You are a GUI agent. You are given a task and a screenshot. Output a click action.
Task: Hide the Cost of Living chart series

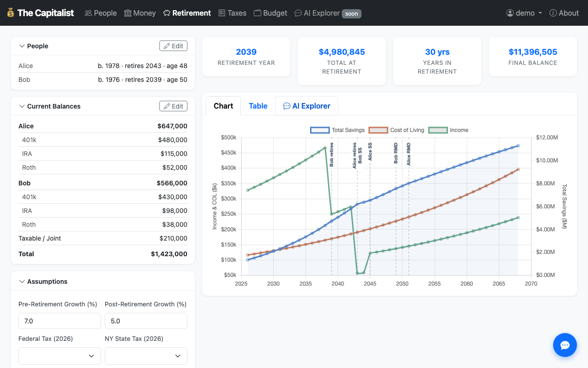point(396,130)
